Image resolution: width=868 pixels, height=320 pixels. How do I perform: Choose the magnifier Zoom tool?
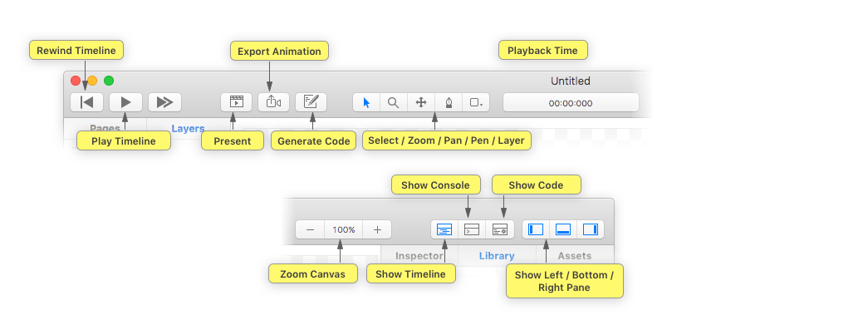pos(393,102)
